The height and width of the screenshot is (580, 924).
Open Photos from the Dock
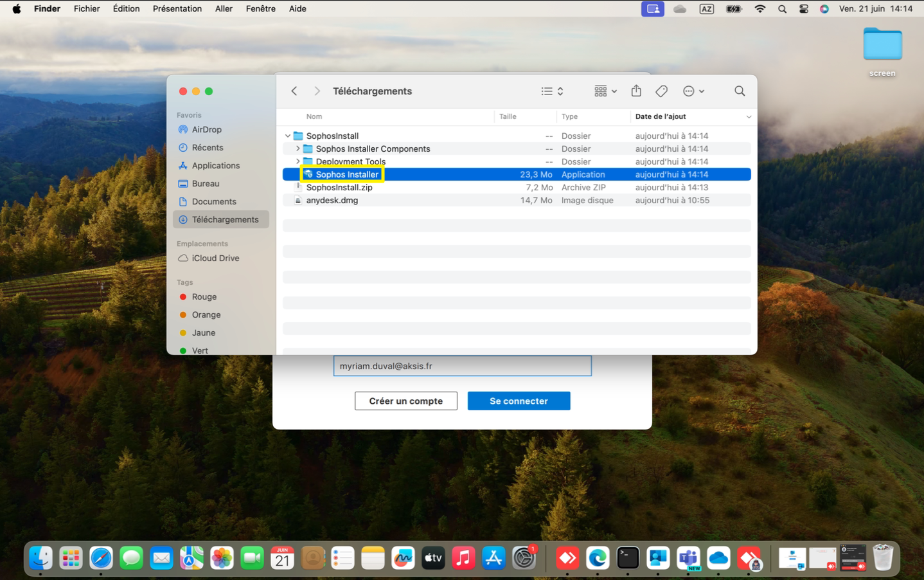pos(222,557)
